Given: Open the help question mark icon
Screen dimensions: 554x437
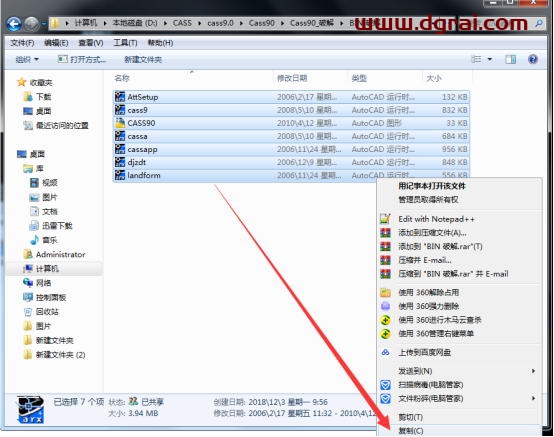Looking at the screenshot, I should (x=533, y=59).
